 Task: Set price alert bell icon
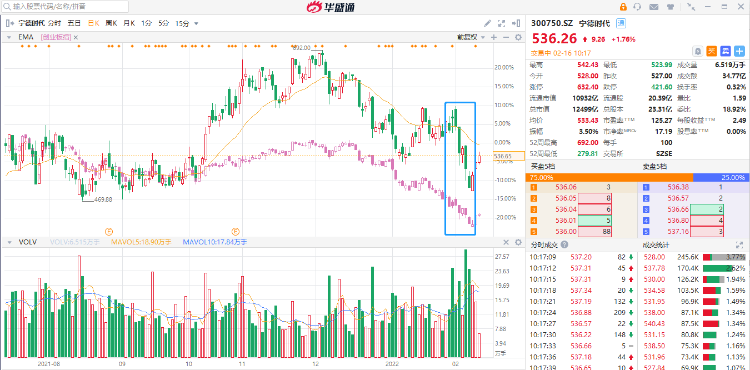[698, 51]
